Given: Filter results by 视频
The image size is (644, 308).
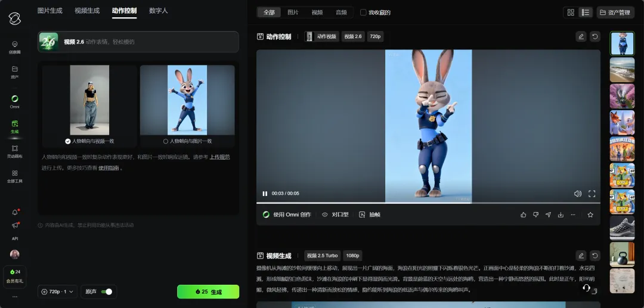Looking at the screenshot, I should (317, 13).
